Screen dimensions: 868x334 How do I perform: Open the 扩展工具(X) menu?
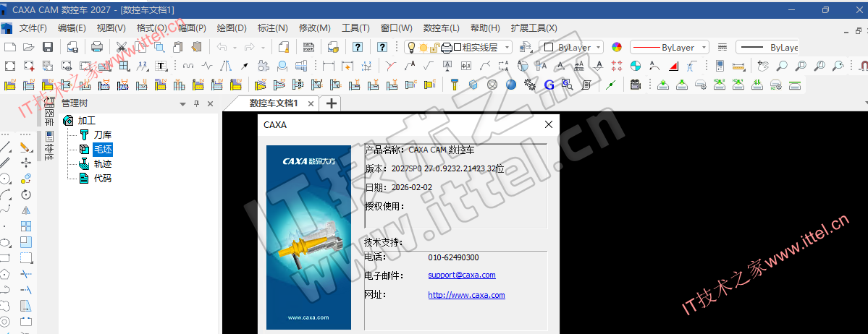pyautogui.click(x=534, y=28)
